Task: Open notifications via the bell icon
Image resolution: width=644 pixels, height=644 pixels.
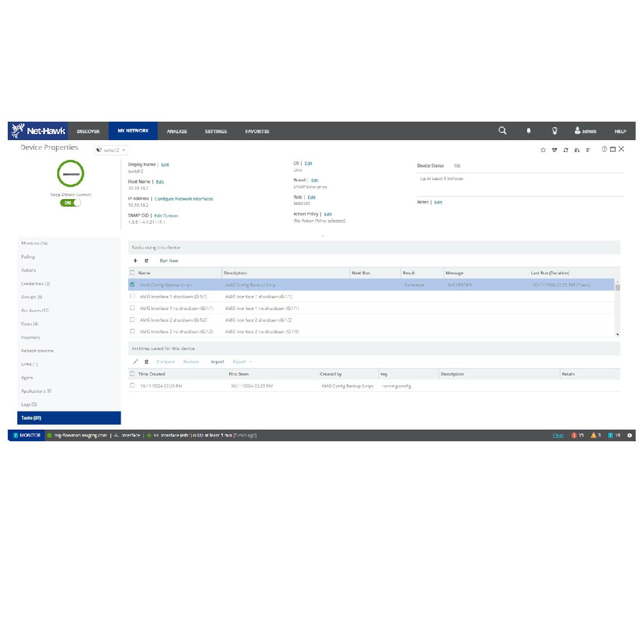Action: pos(528,131)
